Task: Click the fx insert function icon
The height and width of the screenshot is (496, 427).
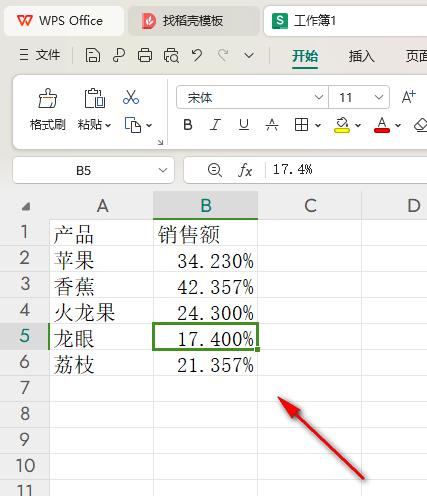Action: [245, 170]
